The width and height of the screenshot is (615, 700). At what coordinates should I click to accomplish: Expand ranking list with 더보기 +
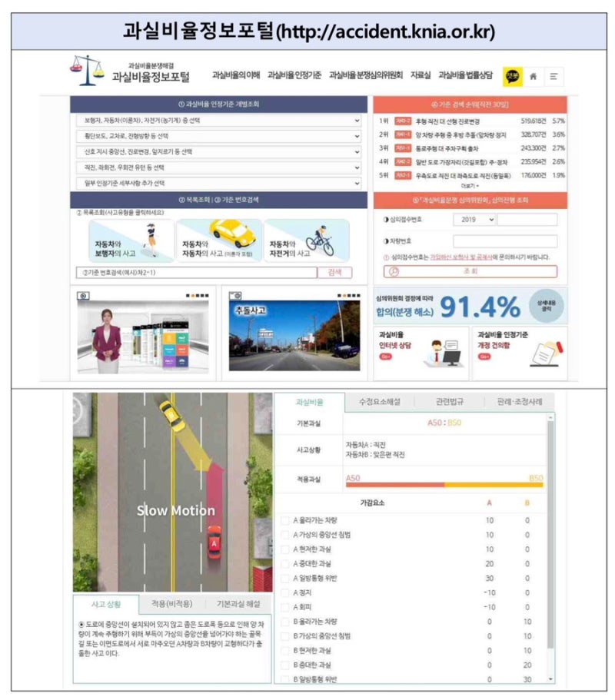point(470,185)
